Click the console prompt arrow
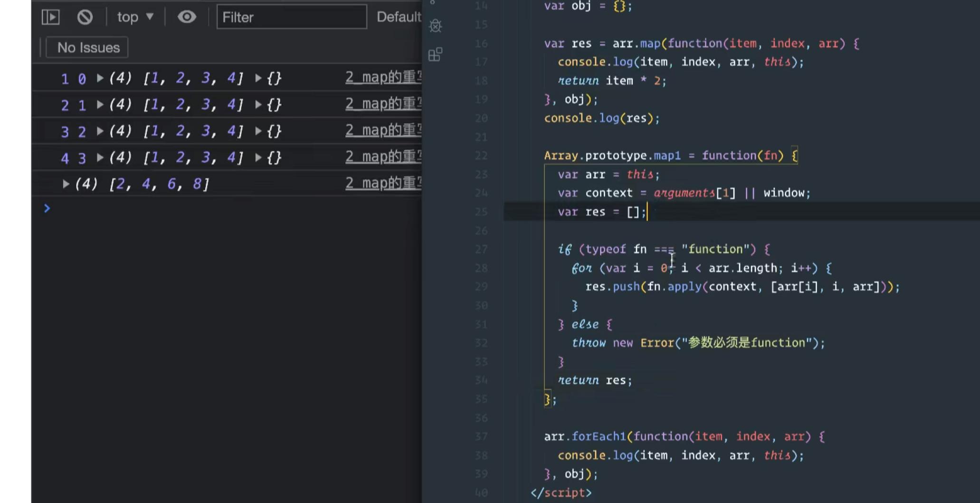This screenshot has width=980, height=503. pyautogui.click(x=47, y=208)
